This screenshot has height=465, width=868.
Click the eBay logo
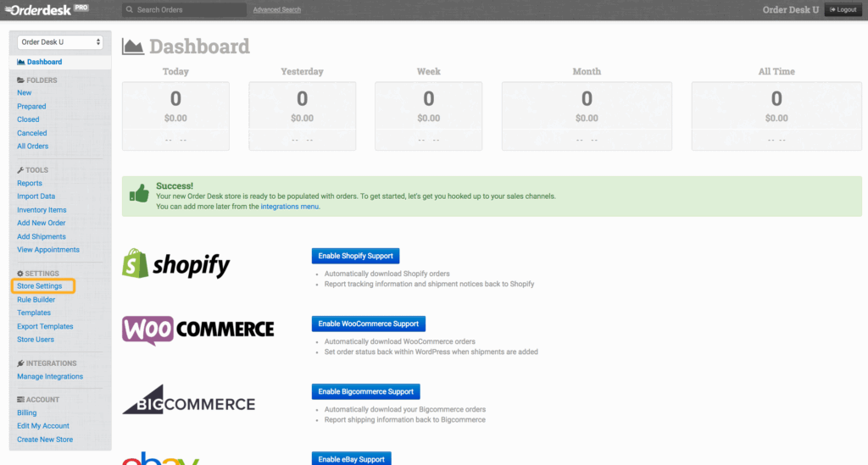[161, 458]
